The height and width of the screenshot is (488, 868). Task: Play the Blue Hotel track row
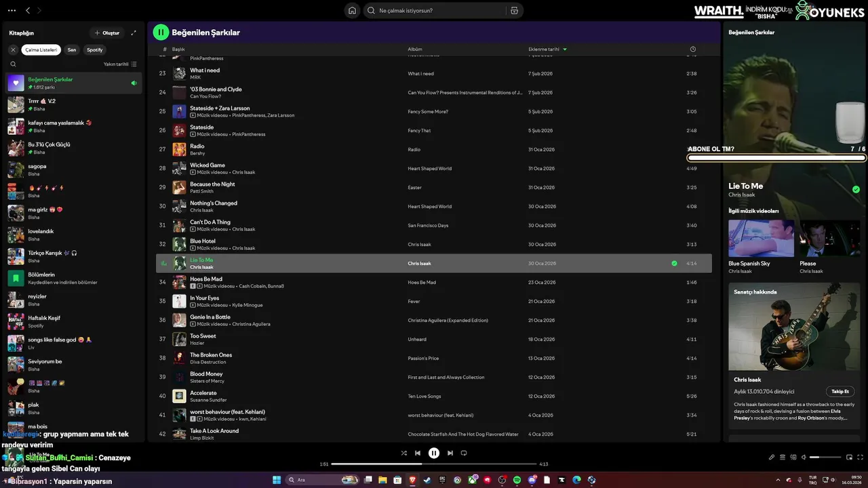[434, 244]
